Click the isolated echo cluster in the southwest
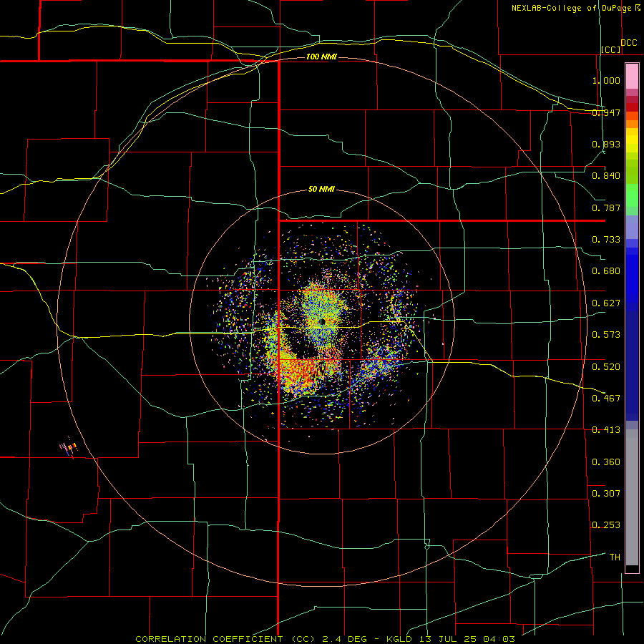The width and height of the screenshot is (644, 644). (69, 448)
